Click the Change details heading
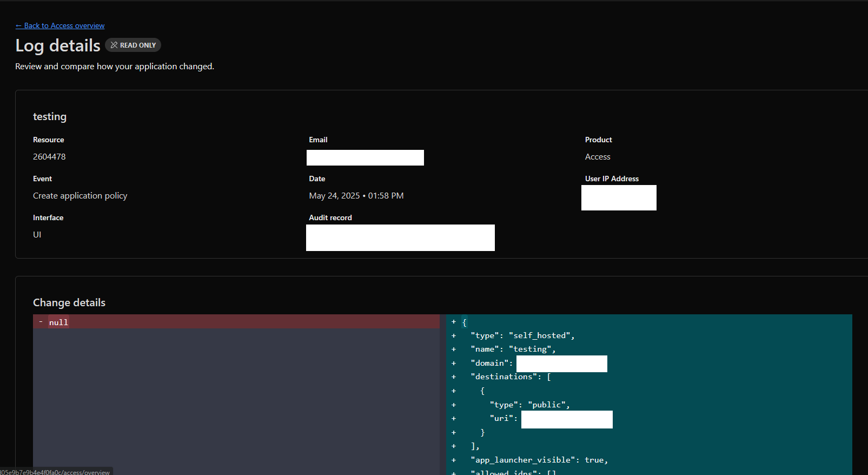Viewport: 868px width, 475px height. point(69,303)
